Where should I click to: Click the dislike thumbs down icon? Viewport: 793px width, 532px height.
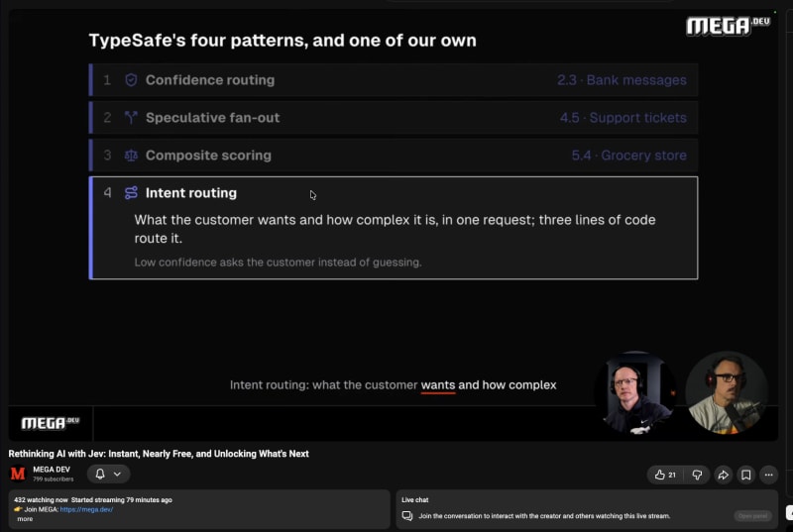coord(697,475)
